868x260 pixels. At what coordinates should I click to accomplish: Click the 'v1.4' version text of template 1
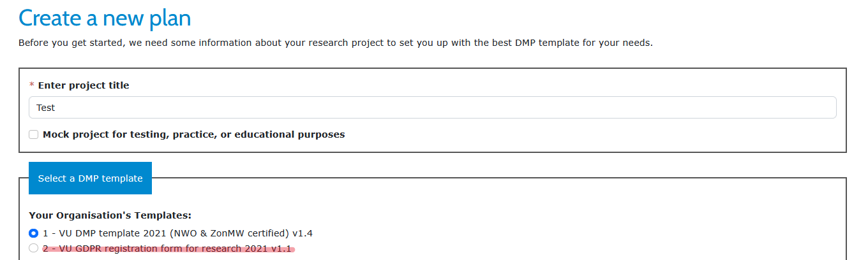pos(304,233)
